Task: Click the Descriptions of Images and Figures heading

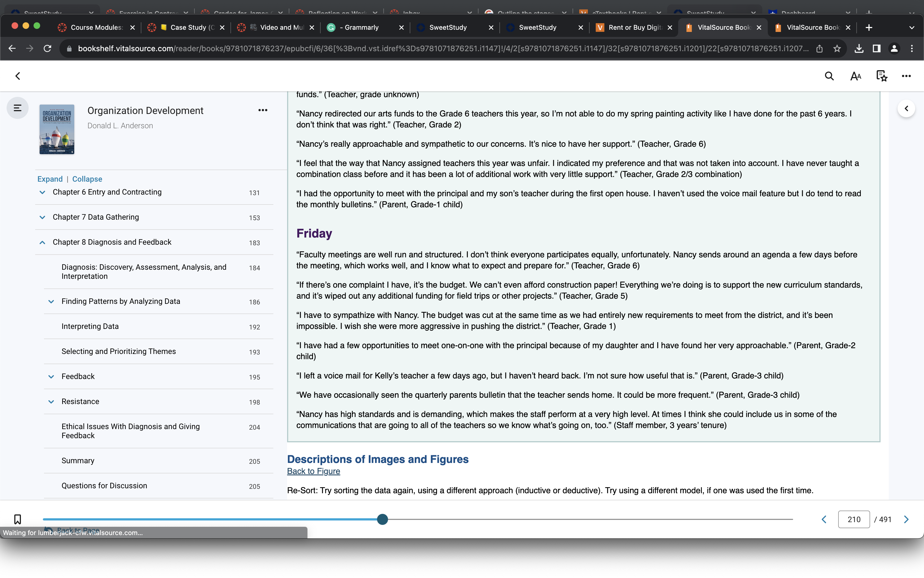Action: 378,459
